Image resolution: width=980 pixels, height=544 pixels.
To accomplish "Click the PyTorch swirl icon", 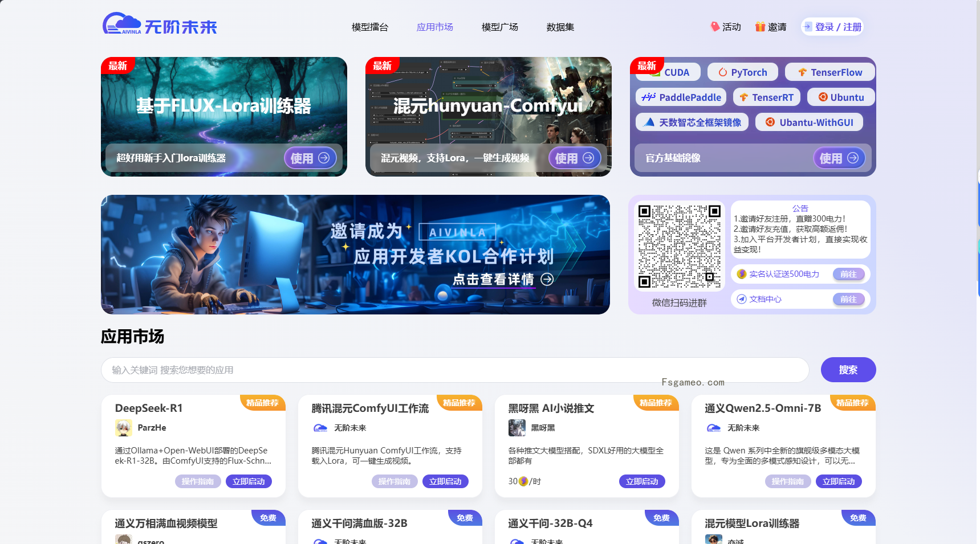I will pos(723,72).
